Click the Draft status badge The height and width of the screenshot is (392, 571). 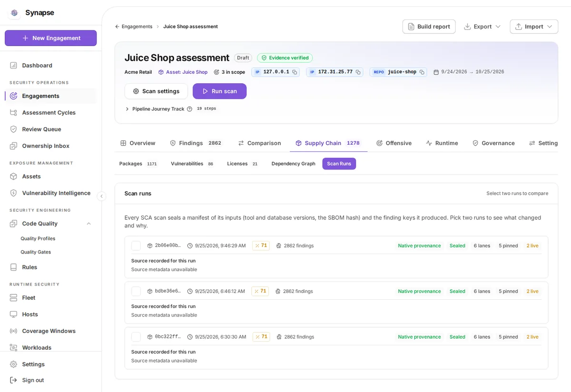[243, 58]
